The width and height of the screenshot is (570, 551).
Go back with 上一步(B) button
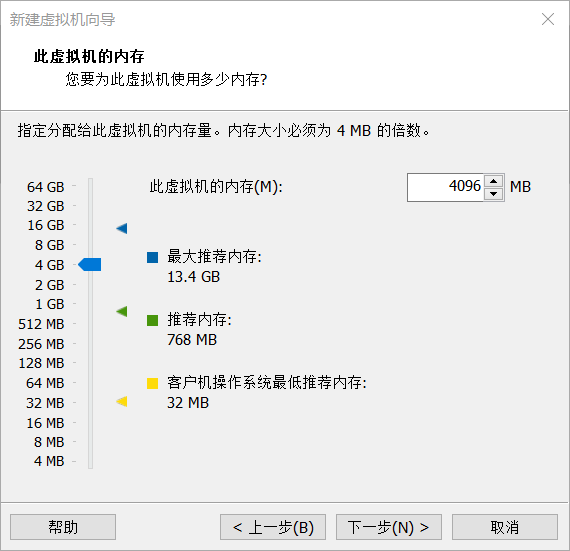pos(273,527)
